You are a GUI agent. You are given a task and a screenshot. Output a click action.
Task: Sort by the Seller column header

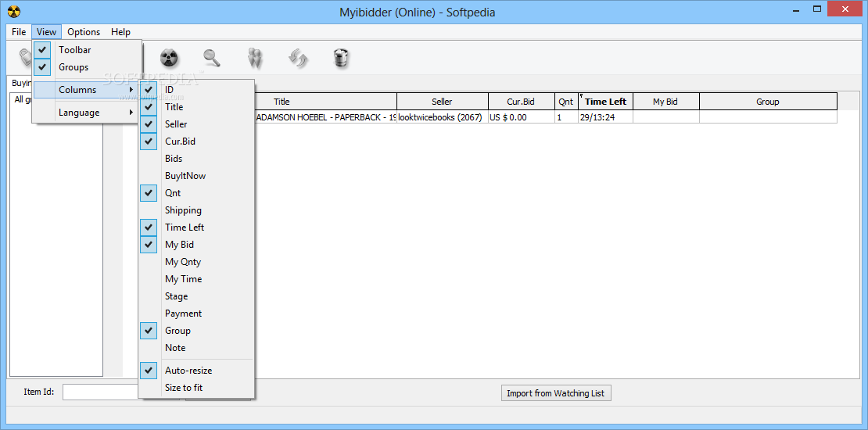click(x=443, y=102)
